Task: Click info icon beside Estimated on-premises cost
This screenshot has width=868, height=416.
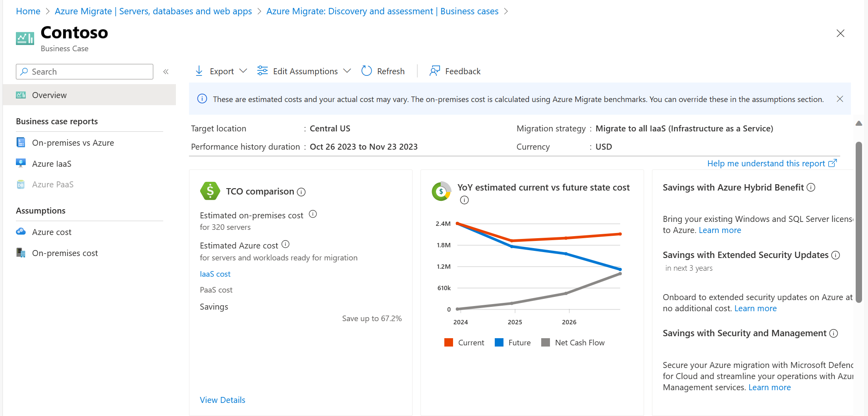Action: [x=313, y=214]
